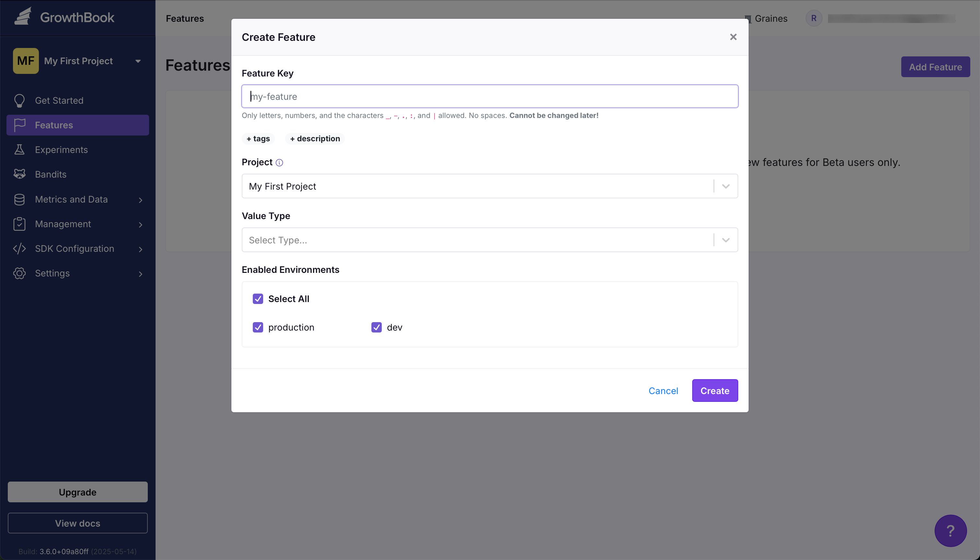Expand the Metrics and Data chevron
This screenshot has height=560, width=980.
(140, 200)
